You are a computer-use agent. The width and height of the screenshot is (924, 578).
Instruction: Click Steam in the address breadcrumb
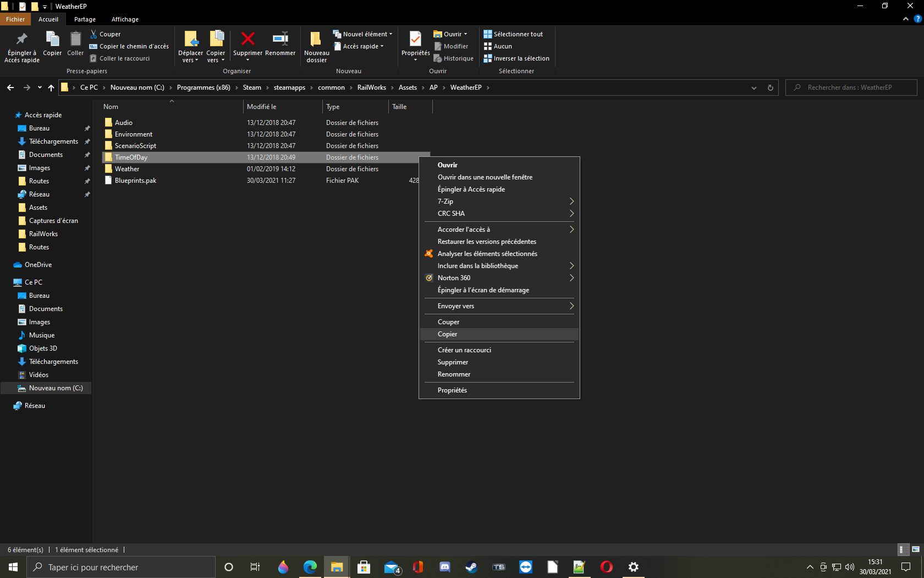point(252,88)
